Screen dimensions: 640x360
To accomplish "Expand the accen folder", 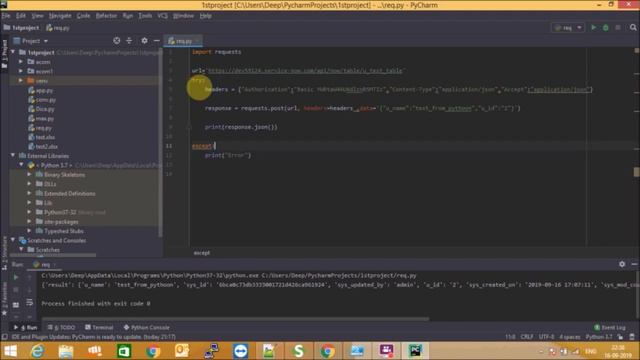I will pos(21,62).
